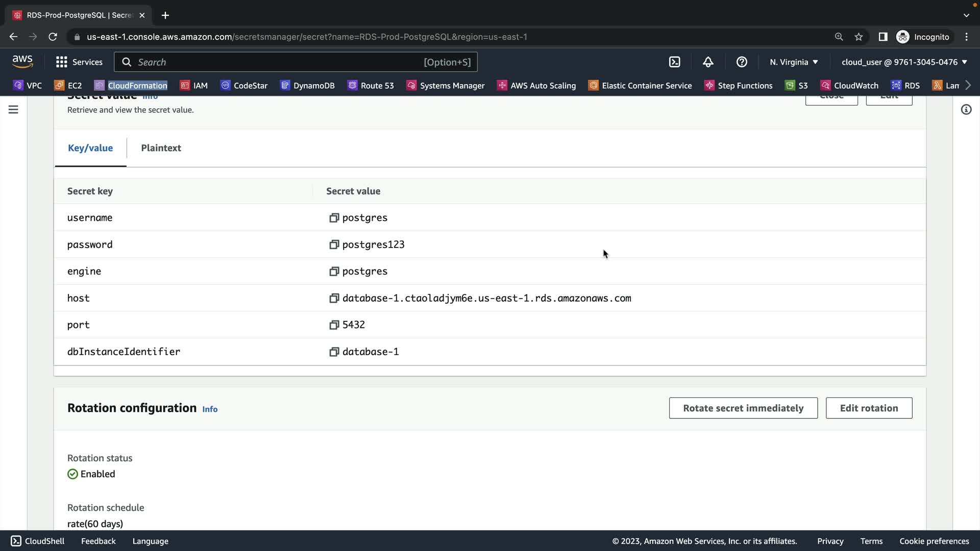Click the Edit rotation button
Viewport: 980px width, 551px height.
869,408
